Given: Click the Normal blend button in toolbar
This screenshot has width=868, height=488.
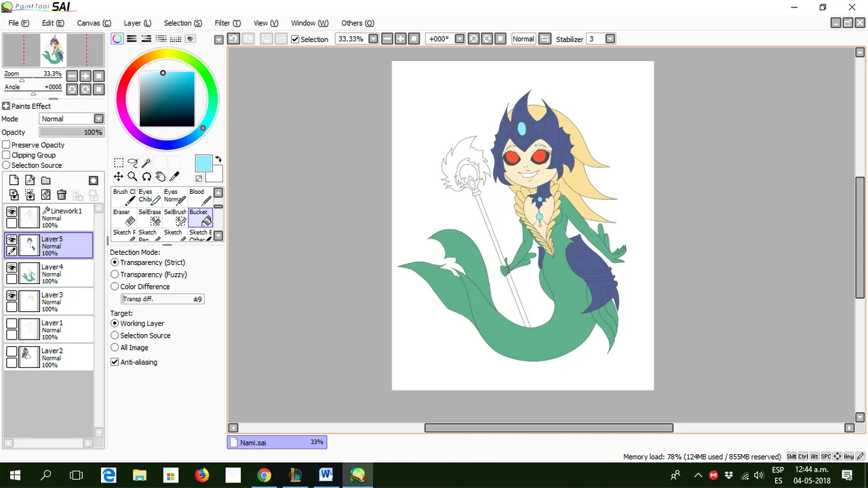Looking at the screenshot, I should coord(523,39).
